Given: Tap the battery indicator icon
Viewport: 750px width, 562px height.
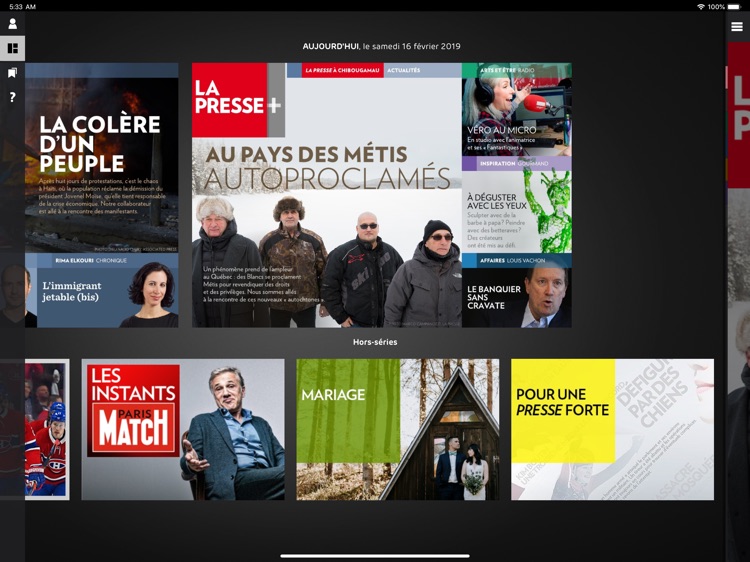Looking at the screenshot, I should coord(734,7).
